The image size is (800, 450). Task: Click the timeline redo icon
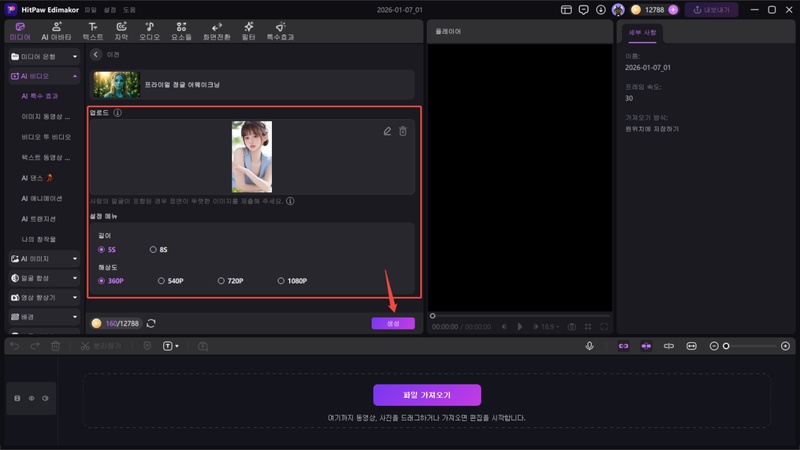(x=35, y=346)
